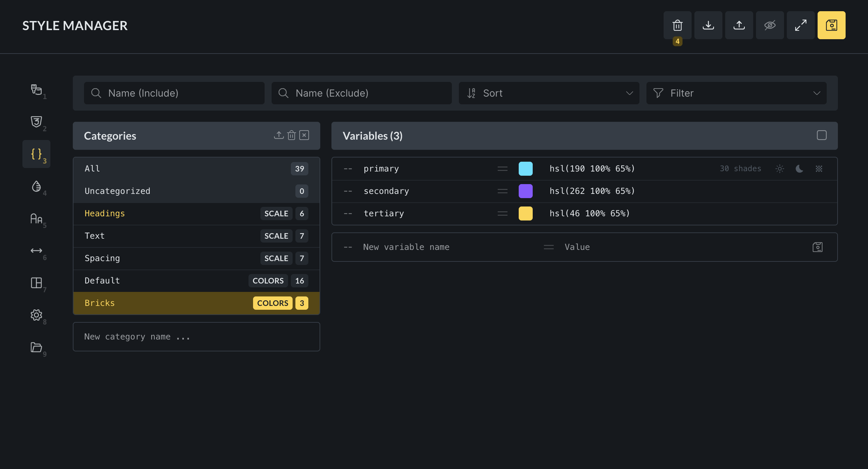Open sidebar panel 1 icon
868x469 pixels.
(x=36, y=90)
